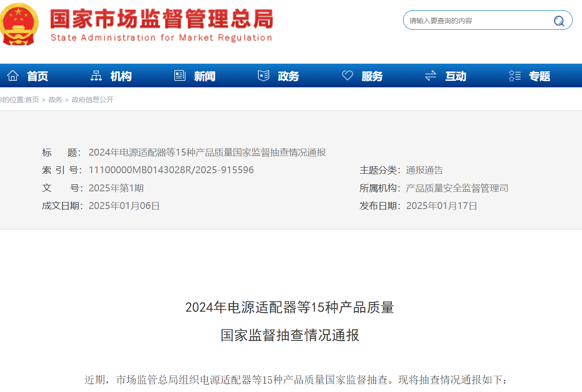Image resolution: width=582 pixels, height=392 pixels.
Task: Click the home icon beside 首页
Action: pyautogui.click(x=13, y=76)
